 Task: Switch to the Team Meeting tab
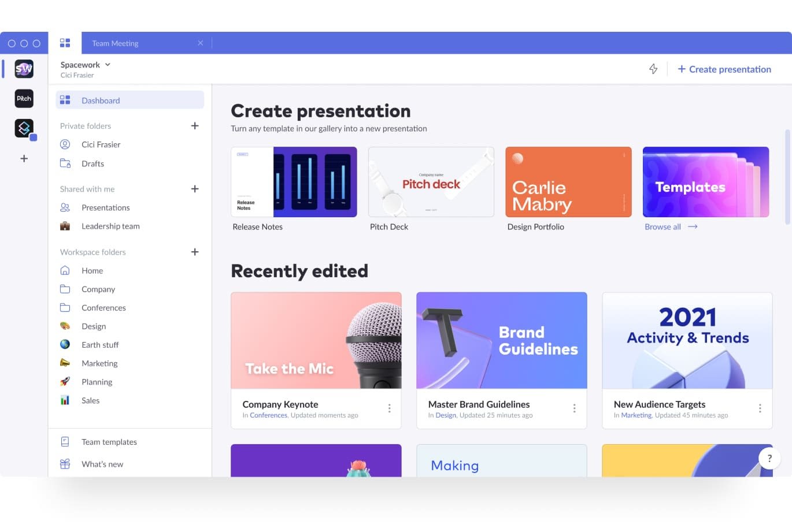point(115,43)
